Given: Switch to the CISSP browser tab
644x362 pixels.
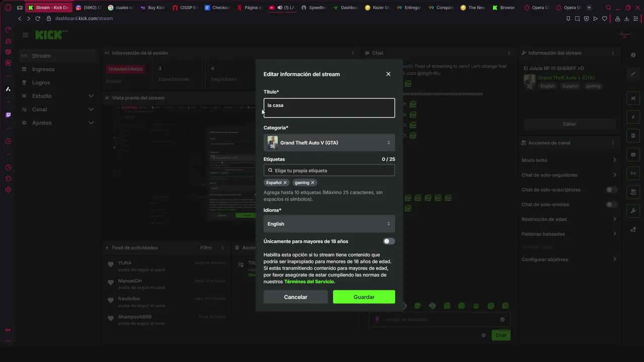Looking at the screenshot, I should tap(185, 8).
